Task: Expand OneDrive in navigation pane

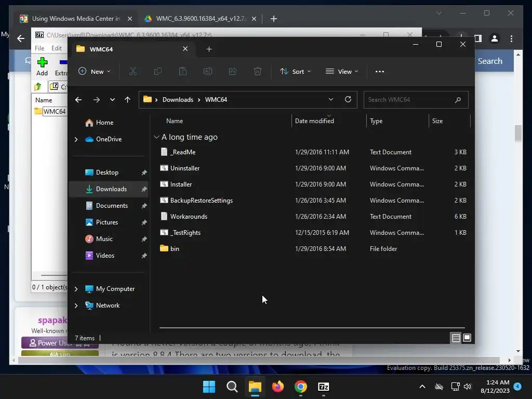Action: 76,139
